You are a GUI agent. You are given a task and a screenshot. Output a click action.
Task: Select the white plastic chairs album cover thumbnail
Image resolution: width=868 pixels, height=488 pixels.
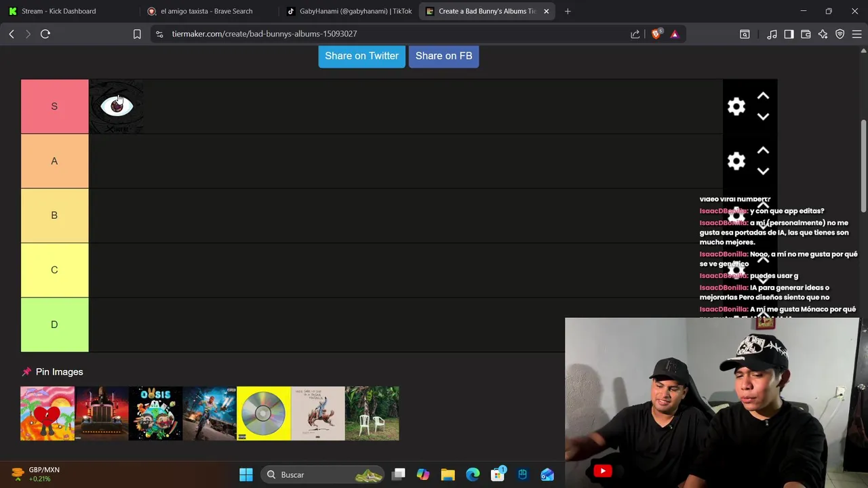pyautogui.click(x=372, y=413)
